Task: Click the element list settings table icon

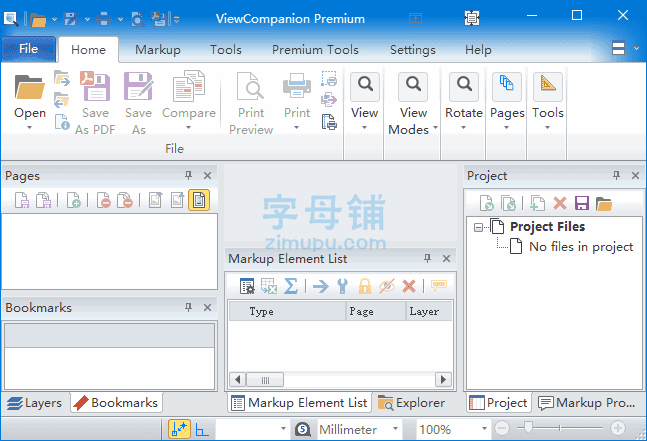Action: click(x=247, y=286)
